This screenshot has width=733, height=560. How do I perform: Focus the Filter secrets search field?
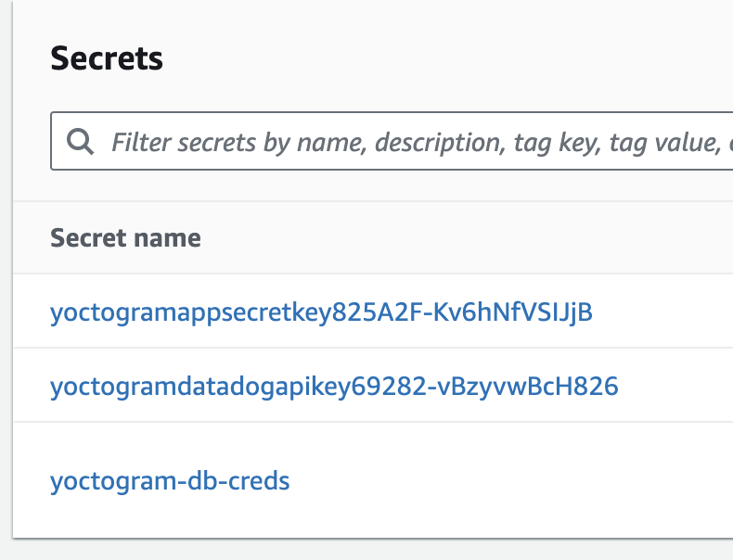coord(418,142)
